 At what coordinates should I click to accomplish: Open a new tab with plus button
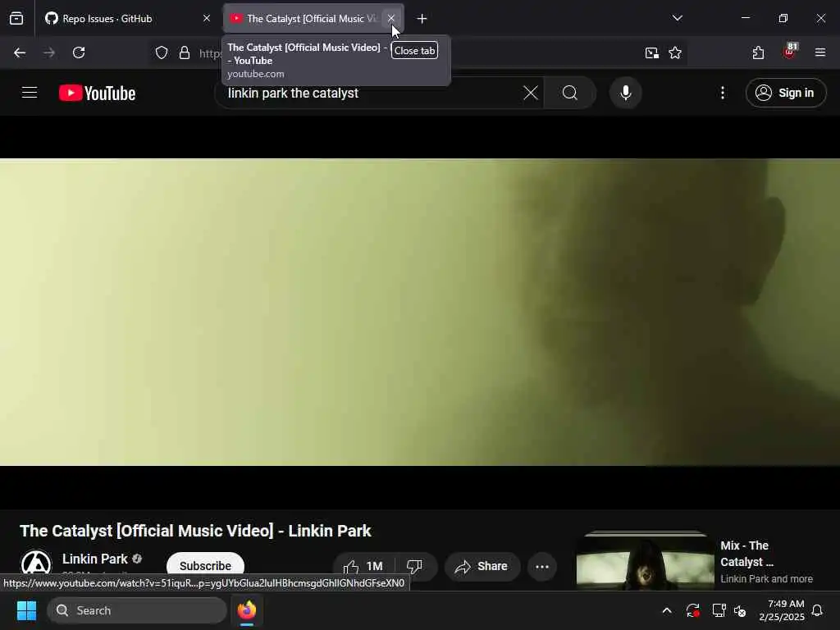point(422,19)
